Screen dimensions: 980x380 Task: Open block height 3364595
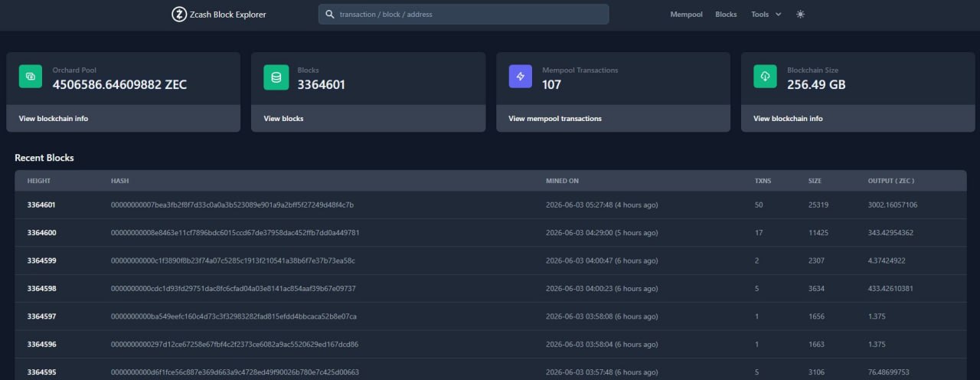click(41, 372)
